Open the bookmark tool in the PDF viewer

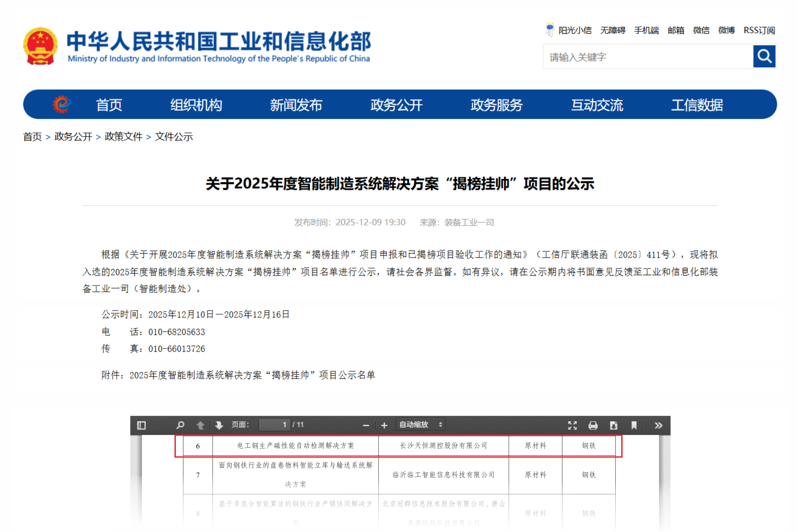coord(634,425)
